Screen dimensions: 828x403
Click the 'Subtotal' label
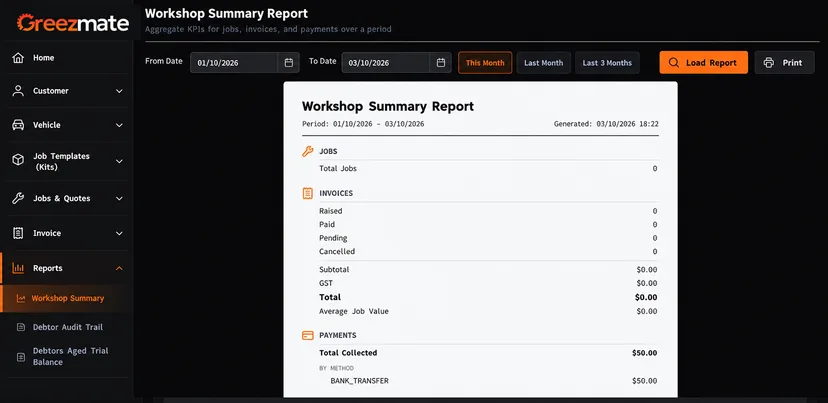pyautogui.click(x=334, y=270)
